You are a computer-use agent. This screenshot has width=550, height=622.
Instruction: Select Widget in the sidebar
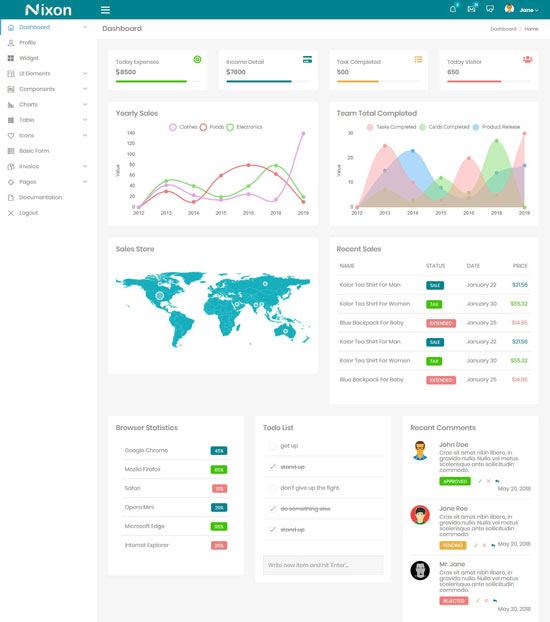pos(29,58)
